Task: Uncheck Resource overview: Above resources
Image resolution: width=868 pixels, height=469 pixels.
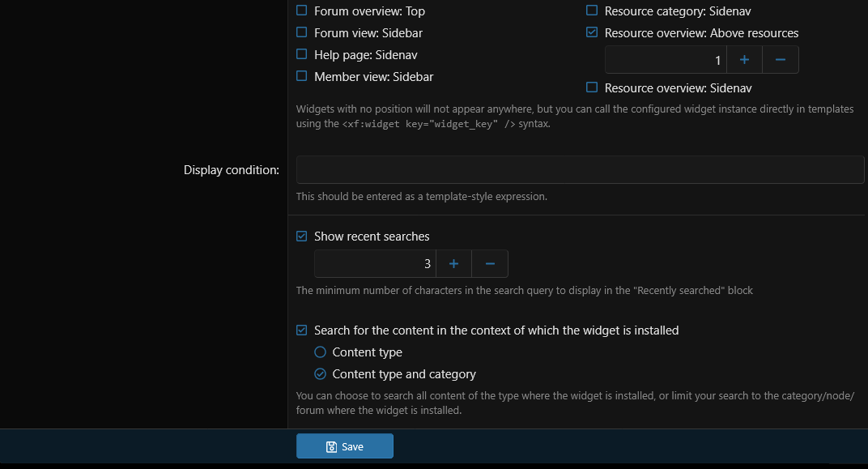Action: point(592,32)
